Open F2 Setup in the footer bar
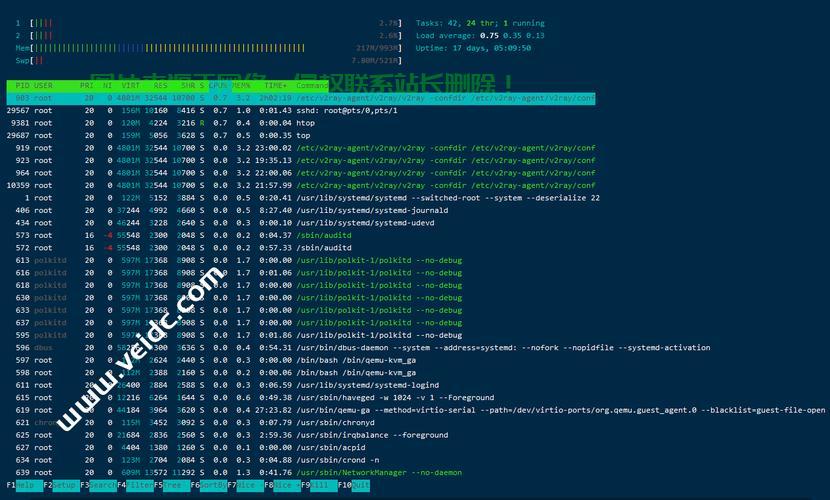830x500 pixels. tap(61, 485)
